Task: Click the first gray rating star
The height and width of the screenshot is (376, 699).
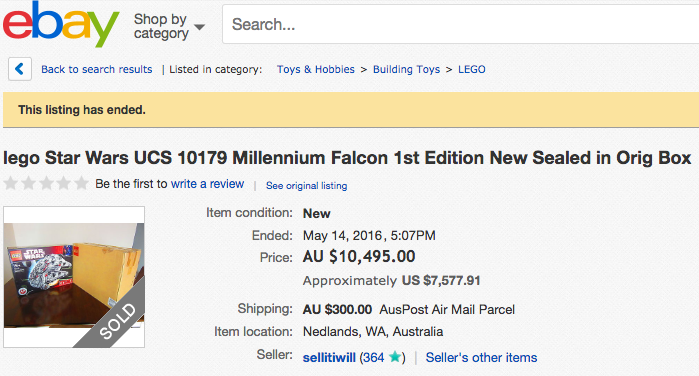Action: click(x=11, y=183)
